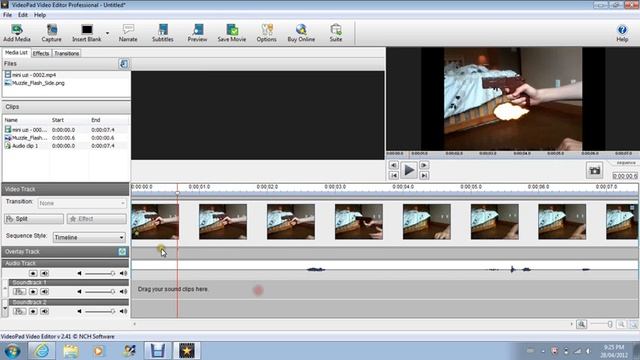Click the soundtrack list scroll-up arrow
The width and height of the screenshot is (640, 360).
point(5,288)
